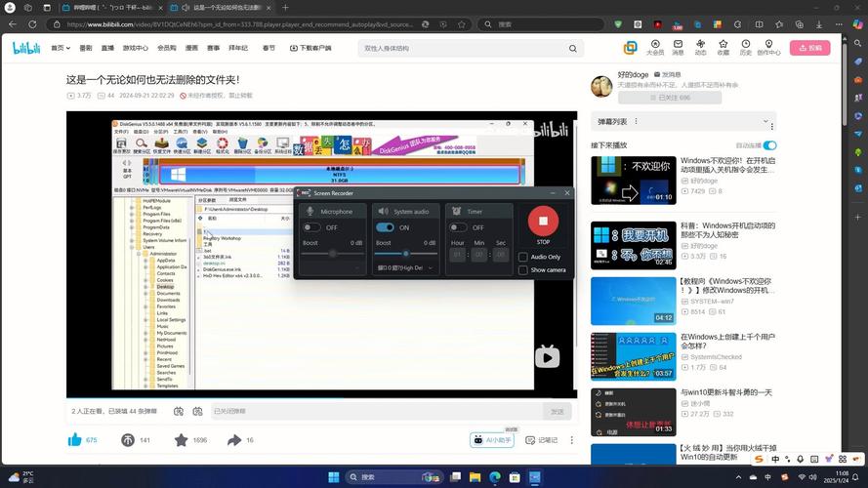Click 番剧 in bilibili nav
This screenshot has height=488, width=868.
(x=86, y=48)
